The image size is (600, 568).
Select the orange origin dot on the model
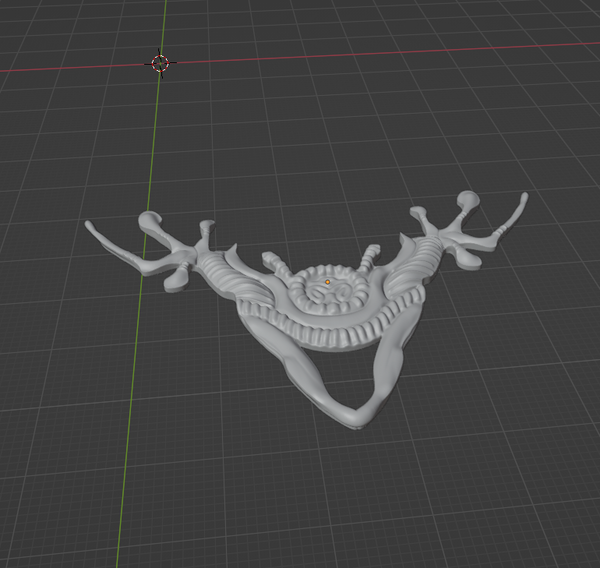pyautogui.click(x=327, y=282)
